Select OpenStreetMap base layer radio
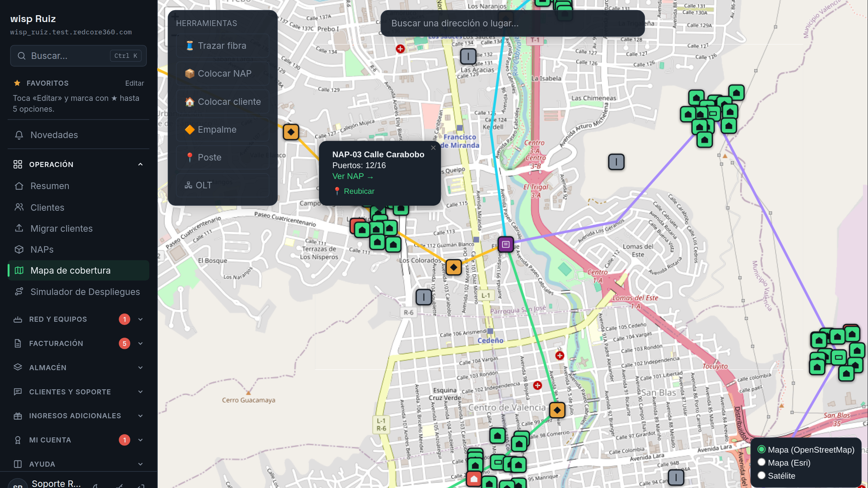Viewport: 868px width, 488px height. tap(762, 449)
